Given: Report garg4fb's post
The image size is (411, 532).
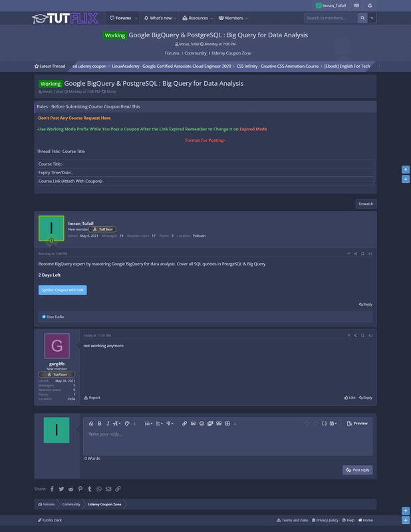Looking at the screenshot, I should point(92,398).
